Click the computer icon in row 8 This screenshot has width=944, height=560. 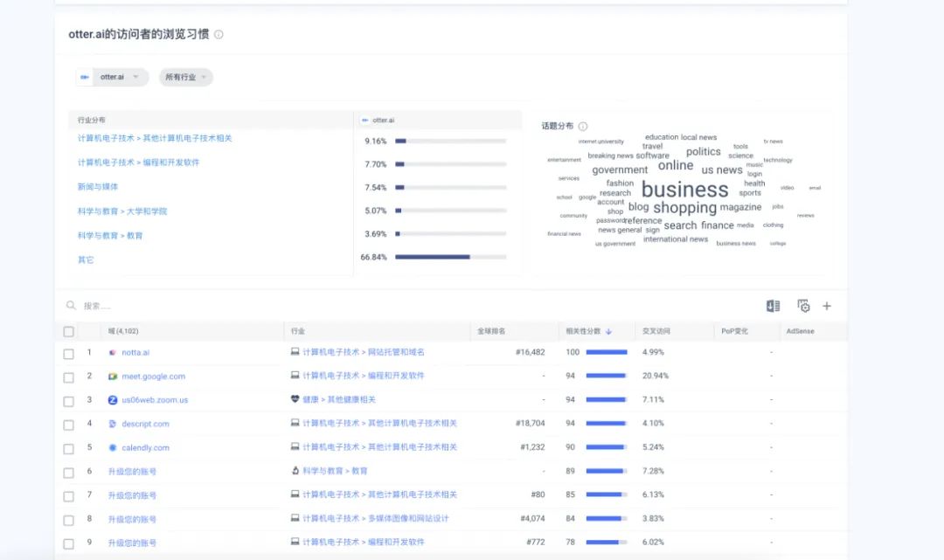(x=295, y=518)
